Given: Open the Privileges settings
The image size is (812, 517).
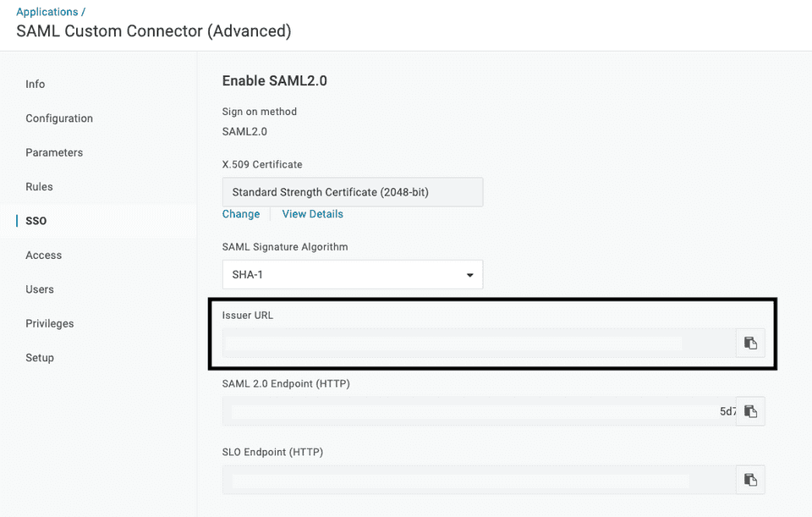Looking at the screenshot, I should pos(48,323).
